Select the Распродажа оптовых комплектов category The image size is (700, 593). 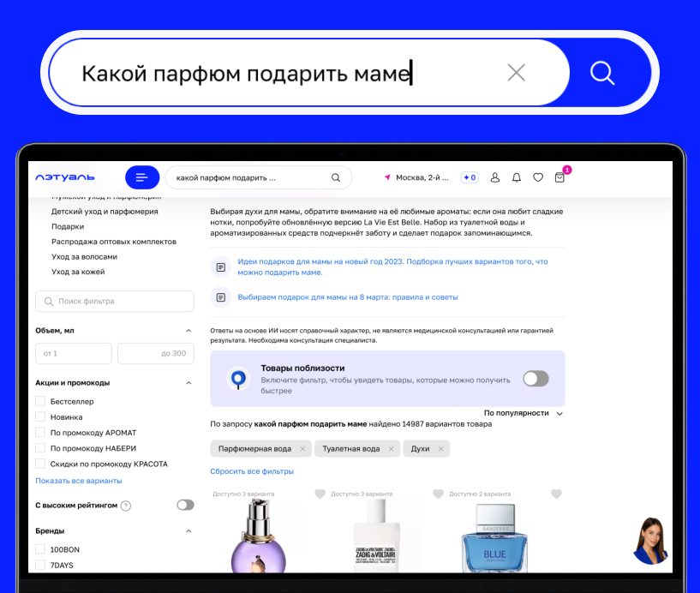pos(114,242)
